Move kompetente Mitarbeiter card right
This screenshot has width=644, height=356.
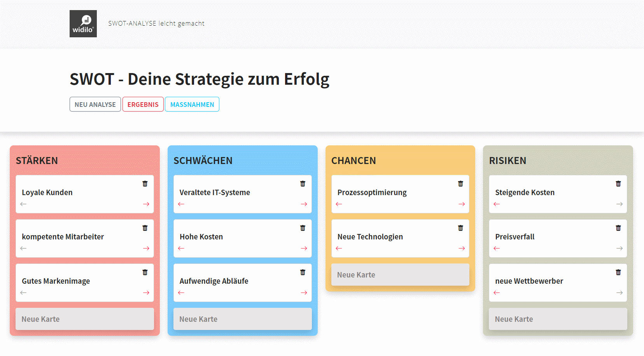point(146,248)
